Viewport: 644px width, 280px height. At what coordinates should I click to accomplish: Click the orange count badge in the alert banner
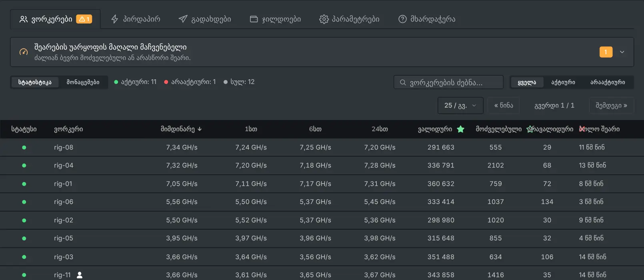coord(606,52)
